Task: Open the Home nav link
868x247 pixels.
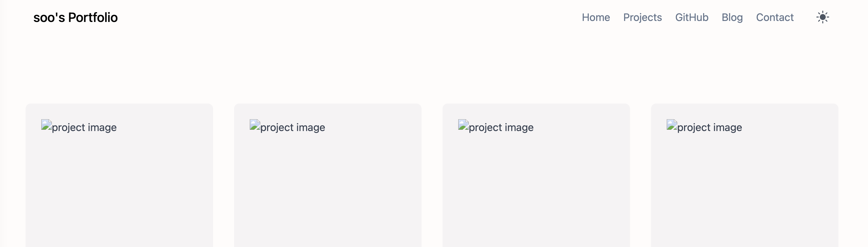Action: pos(596,17)
